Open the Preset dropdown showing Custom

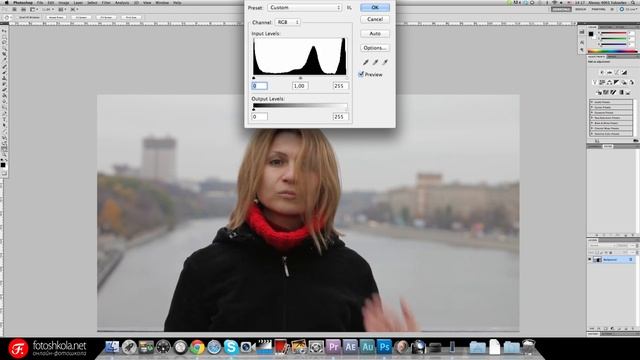305,7
